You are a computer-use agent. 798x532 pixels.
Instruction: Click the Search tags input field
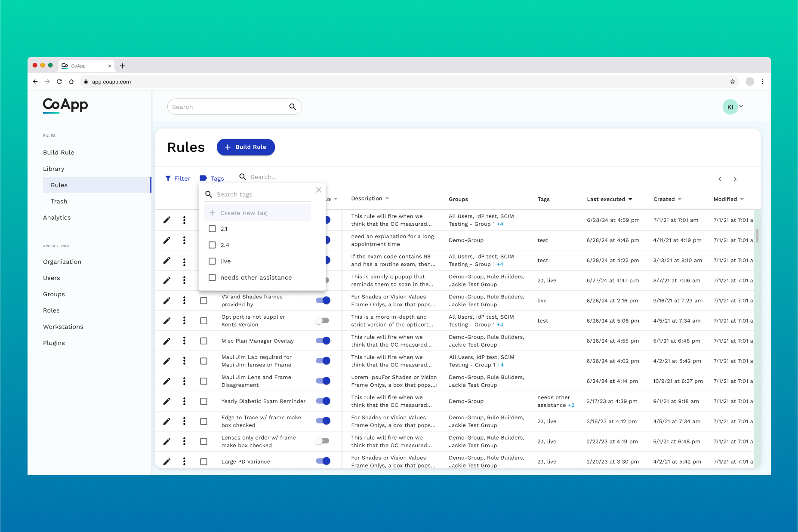click(x=262, y=194)
